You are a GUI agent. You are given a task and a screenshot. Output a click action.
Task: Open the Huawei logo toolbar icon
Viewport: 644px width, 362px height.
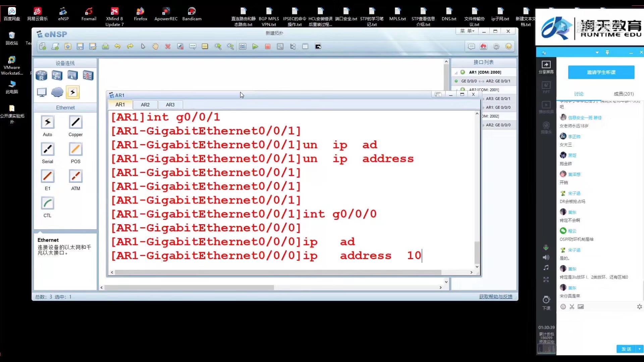[483, 47]
